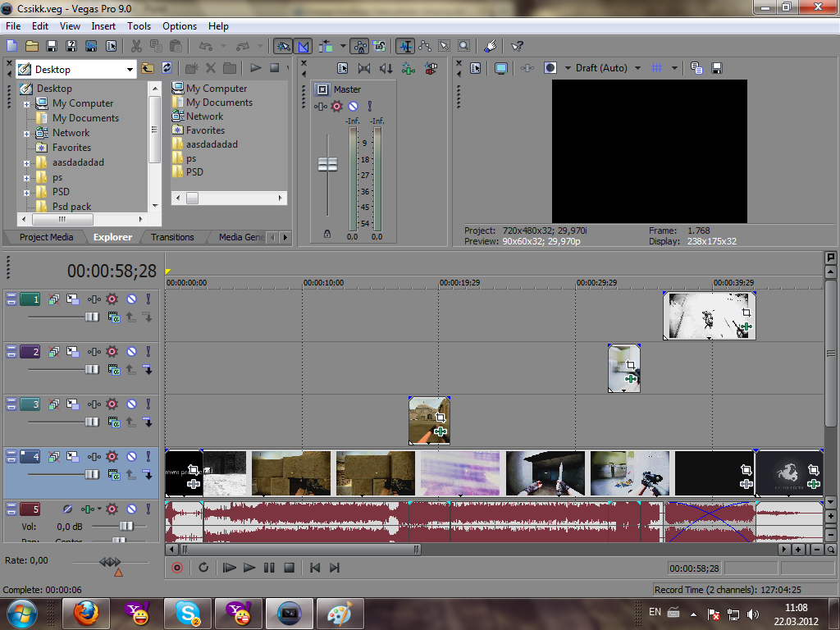Select the Zoom Edit tool magnifier icon

point(464,46)
